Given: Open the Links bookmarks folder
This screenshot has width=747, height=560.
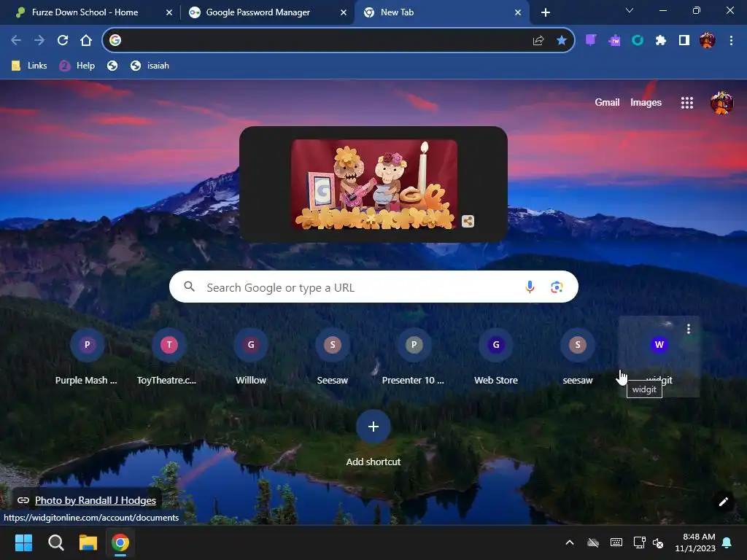Looking at the screenshot, I should (x=29, y=66).
